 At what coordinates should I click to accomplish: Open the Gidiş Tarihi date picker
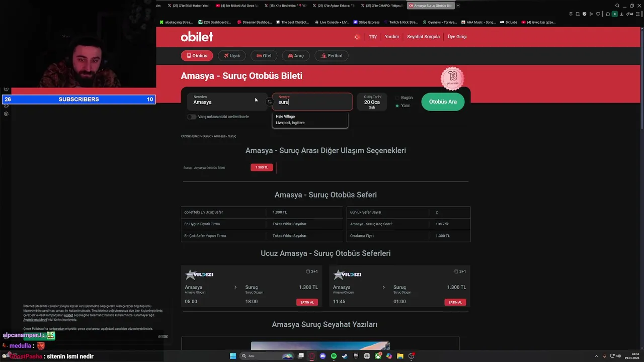pyautogui.click(x=372, y=102)
